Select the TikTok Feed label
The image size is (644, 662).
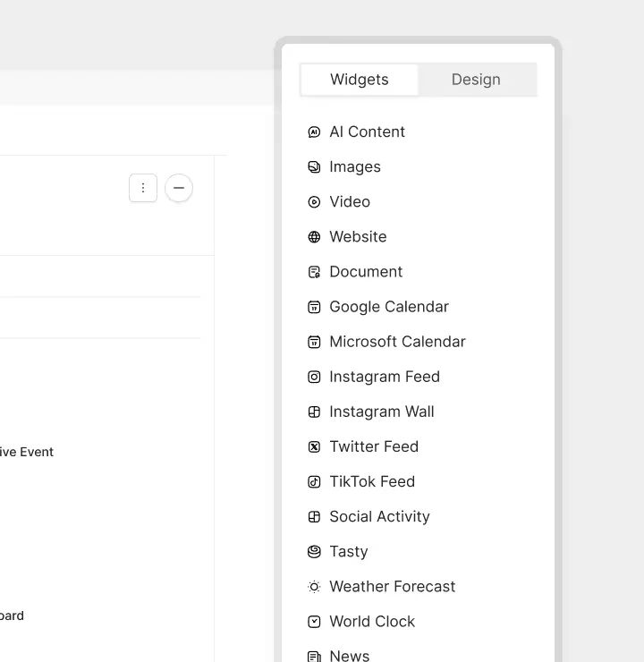[x=372, y=481]
